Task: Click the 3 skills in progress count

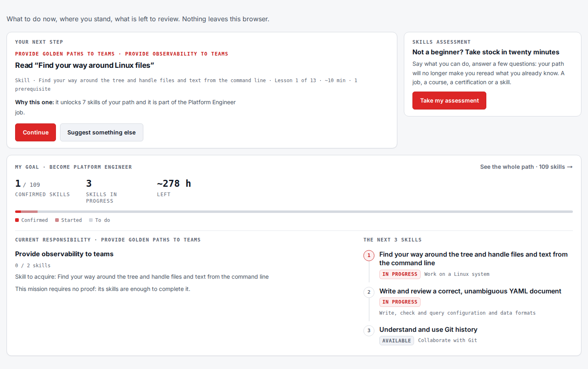Action: click(89, 183)
